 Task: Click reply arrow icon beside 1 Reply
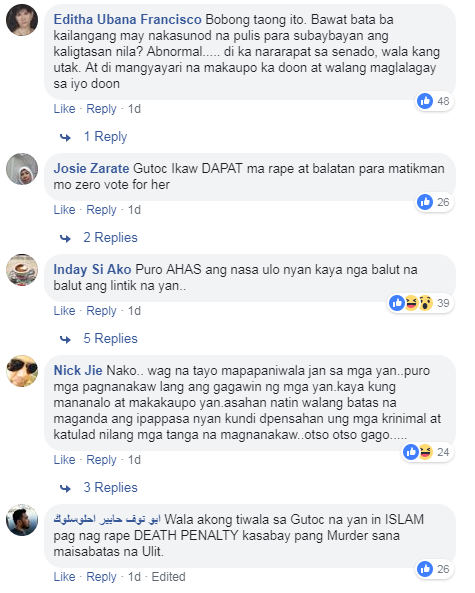(65, 137)
